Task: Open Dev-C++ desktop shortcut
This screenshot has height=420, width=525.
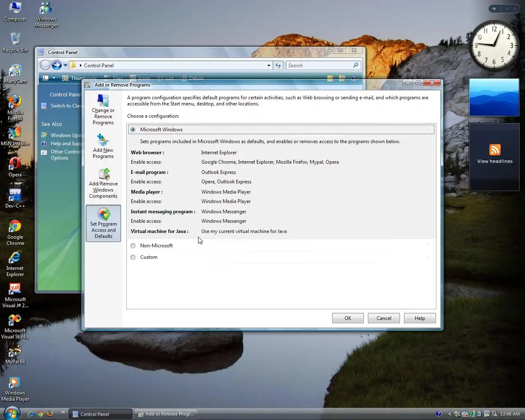Action: [x=15, y=199]
